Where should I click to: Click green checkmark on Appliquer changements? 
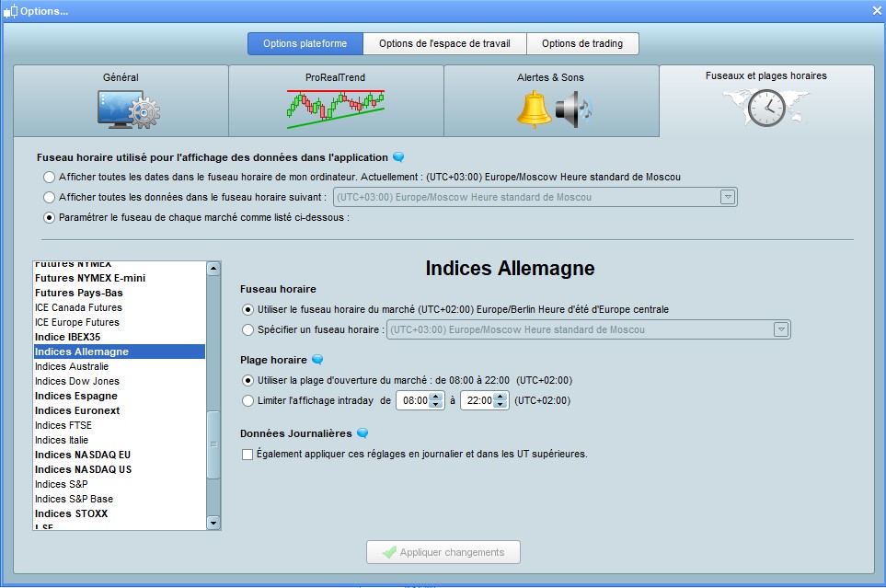(389, 552)
